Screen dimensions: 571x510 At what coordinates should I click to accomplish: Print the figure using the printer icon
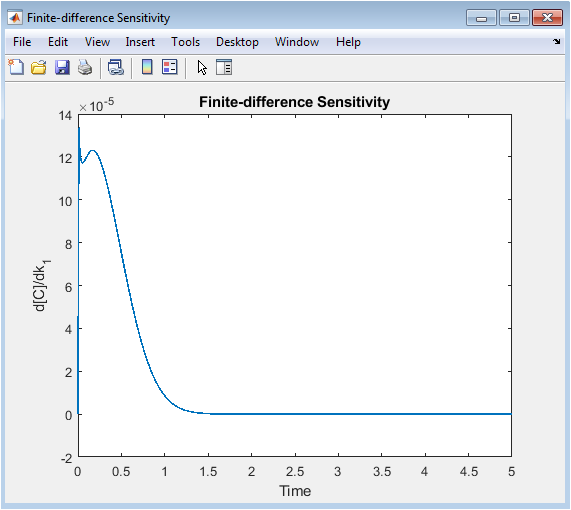pyautogui.click(x=85, y=67)
